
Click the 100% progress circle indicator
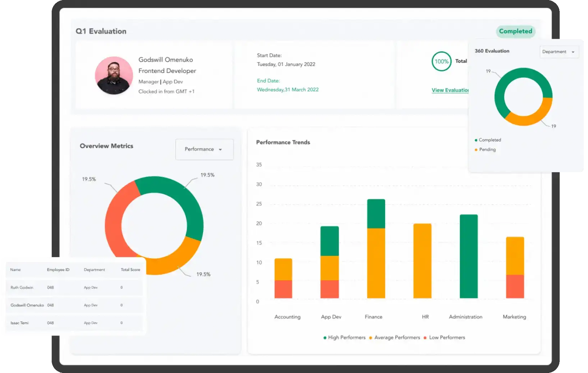[x=441, y=61]
